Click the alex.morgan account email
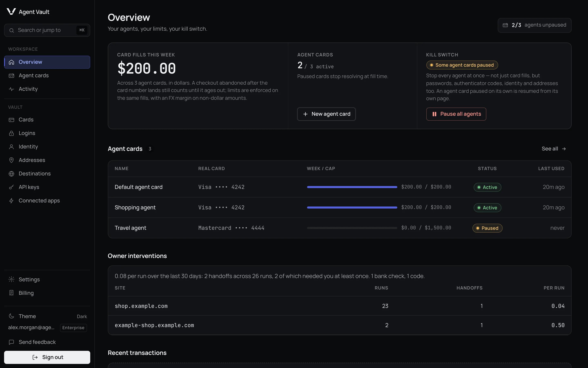 point(31,328)
